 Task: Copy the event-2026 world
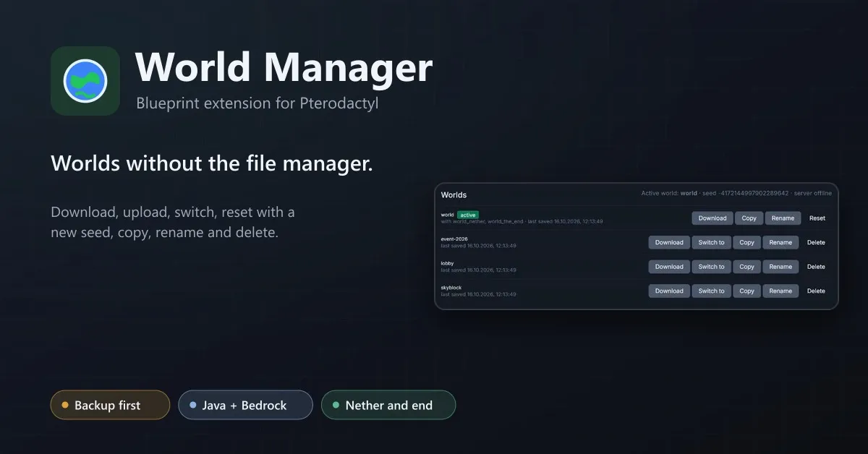pos(747,243)
